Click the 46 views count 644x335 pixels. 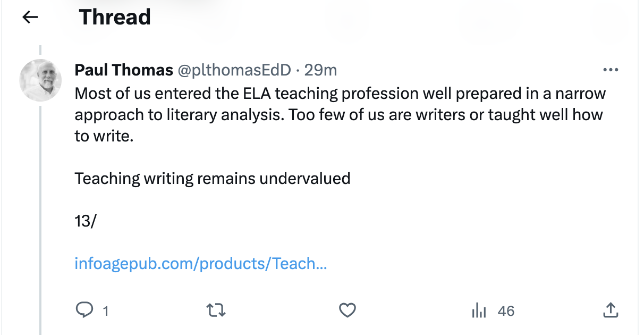(x=506, y=311)
